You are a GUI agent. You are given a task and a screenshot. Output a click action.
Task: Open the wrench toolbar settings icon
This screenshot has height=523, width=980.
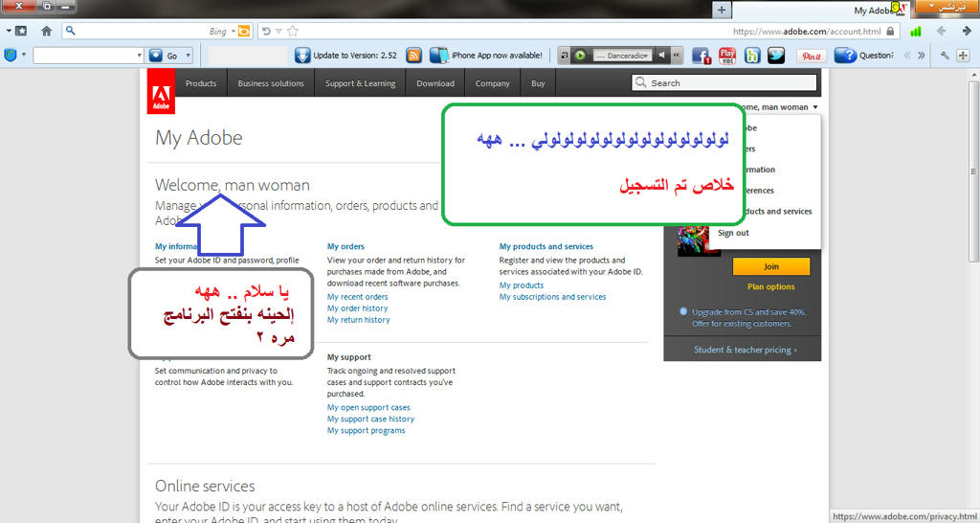(x=945, y=55)
